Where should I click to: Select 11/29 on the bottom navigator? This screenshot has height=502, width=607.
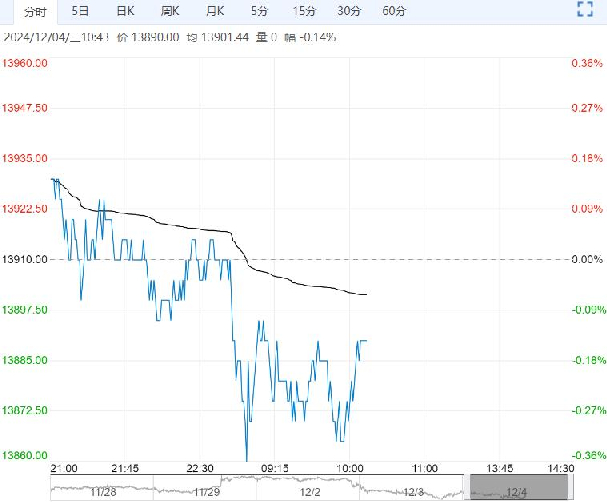click(207, 492)
